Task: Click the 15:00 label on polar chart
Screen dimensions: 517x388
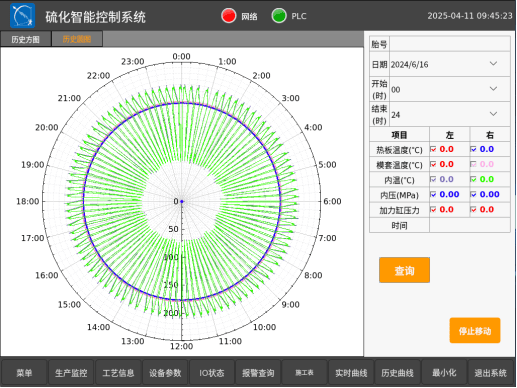Action: coord(69,304)
